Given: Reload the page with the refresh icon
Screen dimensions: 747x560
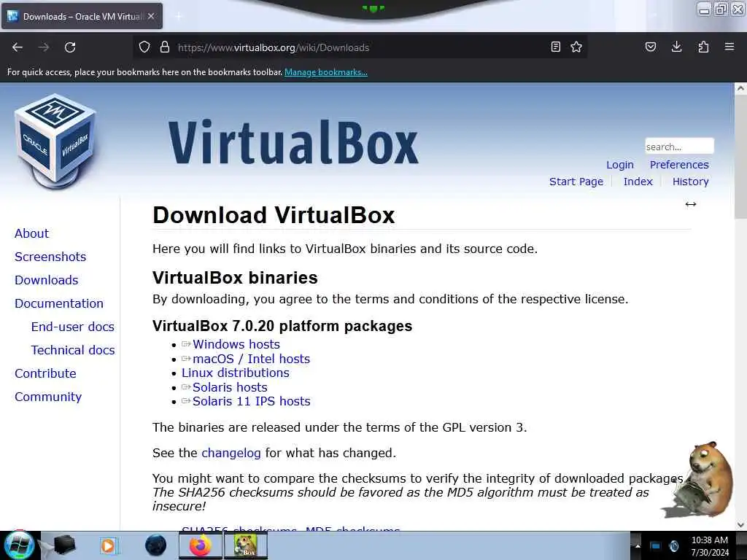Looking at the screenshot, I should [x=70, y=47].
